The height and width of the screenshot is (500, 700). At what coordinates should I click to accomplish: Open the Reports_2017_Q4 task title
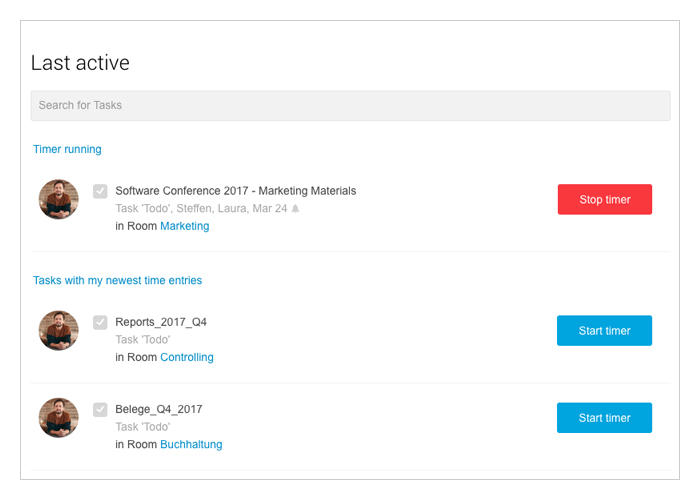[161, 322]
